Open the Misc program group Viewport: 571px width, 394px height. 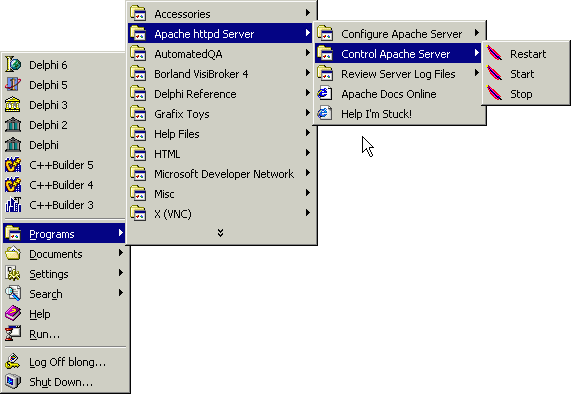tap(220, 194)
